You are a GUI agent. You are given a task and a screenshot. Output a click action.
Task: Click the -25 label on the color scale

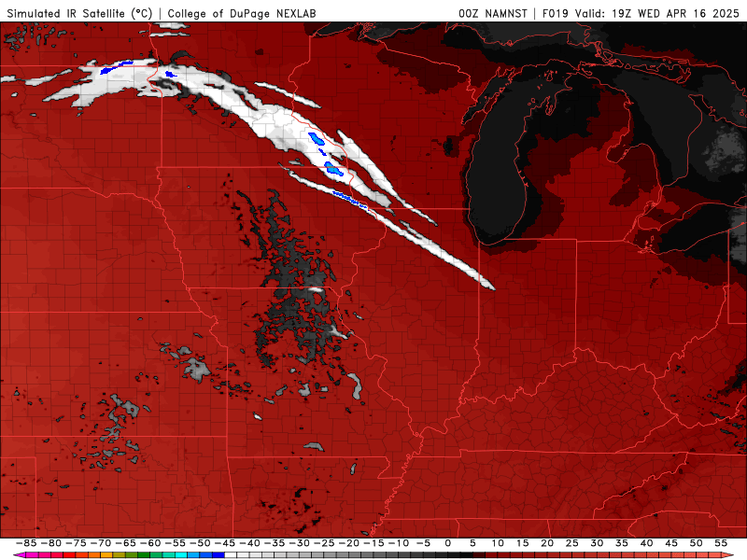[x=323, y=543]
